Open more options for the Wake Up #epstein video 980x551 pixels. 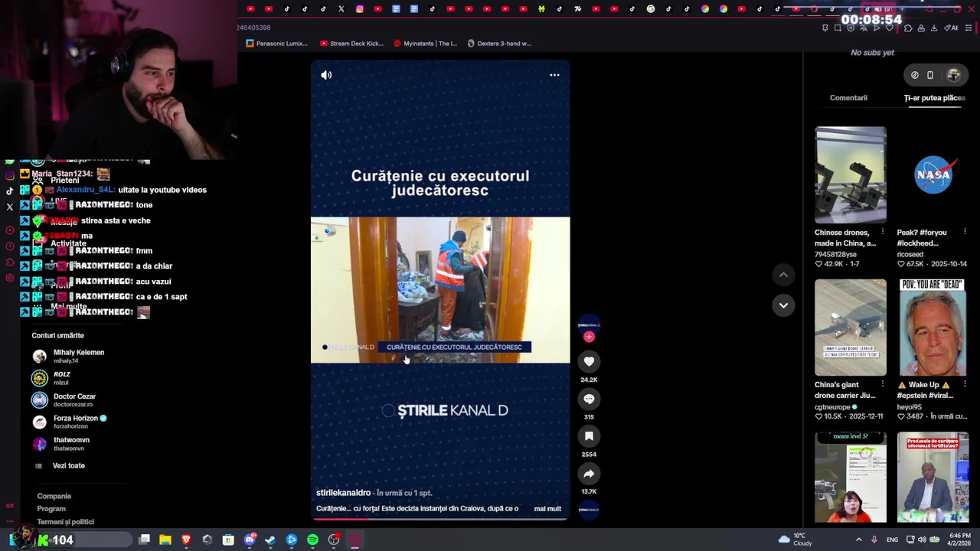pos(965,384)
